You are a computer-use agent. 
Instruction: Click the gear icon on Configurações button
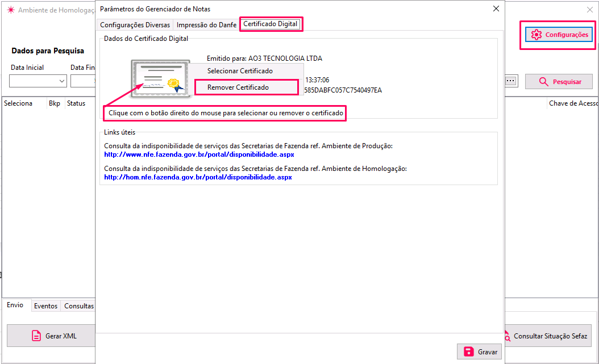pos(536,35)
